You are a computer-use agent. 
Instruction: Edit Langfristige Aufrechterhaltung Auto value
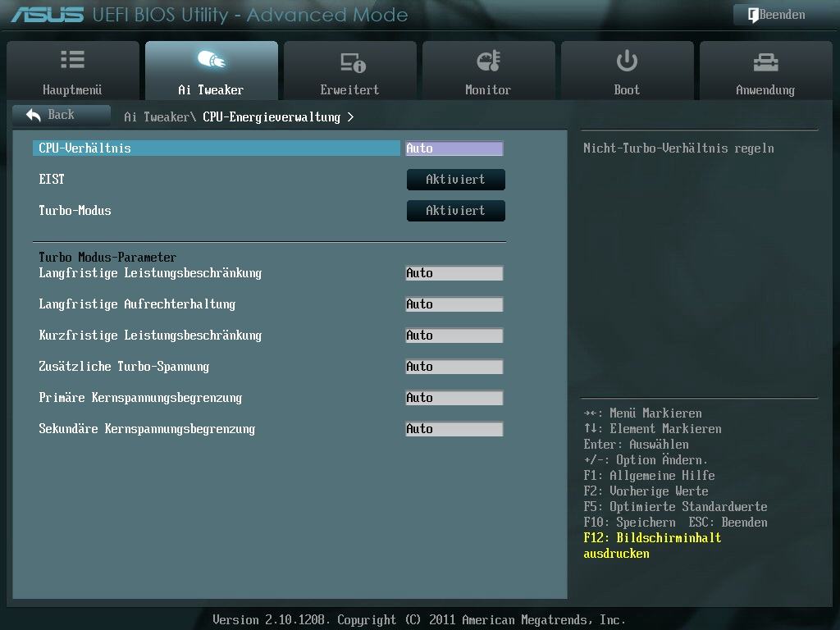click(454, 304)
